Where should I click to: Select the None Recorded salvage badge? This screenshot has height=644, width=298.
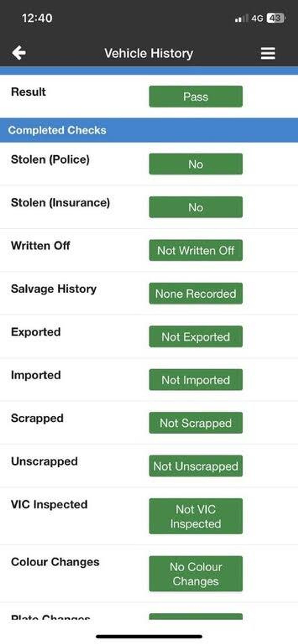[196, 294]
